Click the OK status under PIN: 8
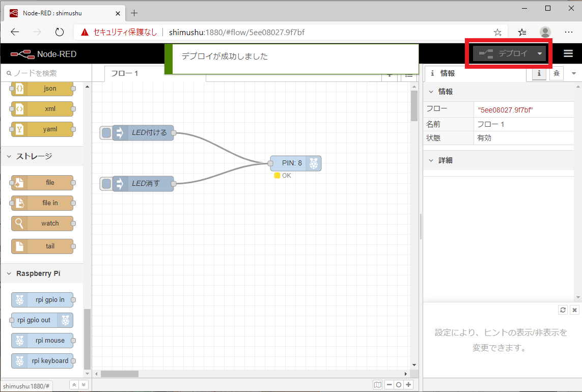The image size is (582, 392). [283, 176]
